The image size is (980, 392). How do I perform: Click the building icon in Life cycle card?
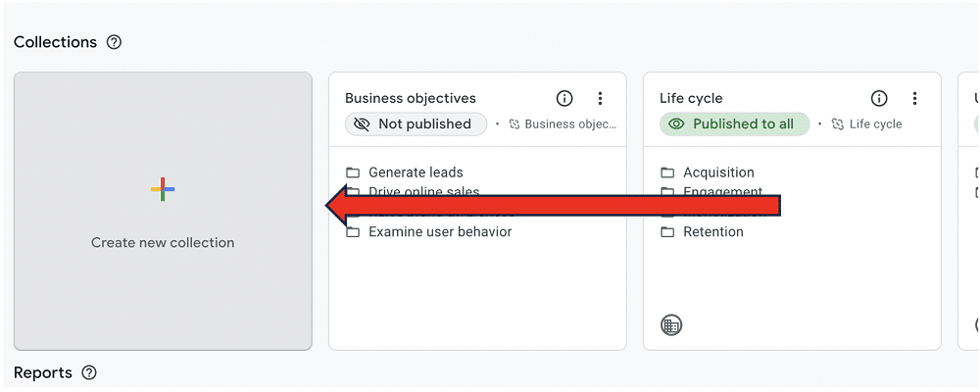671,325
